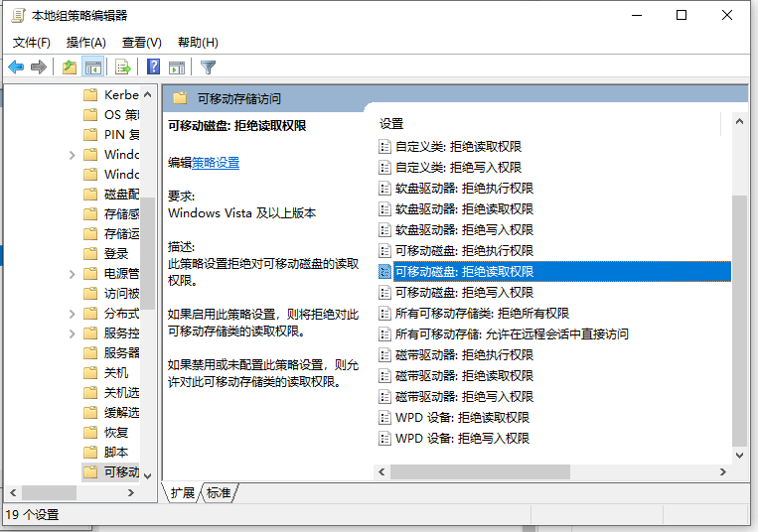Viewport: 758px width, 532px height.
Task: Click settings list vertical scrollbar down arrow
Action: pos(739,455)
